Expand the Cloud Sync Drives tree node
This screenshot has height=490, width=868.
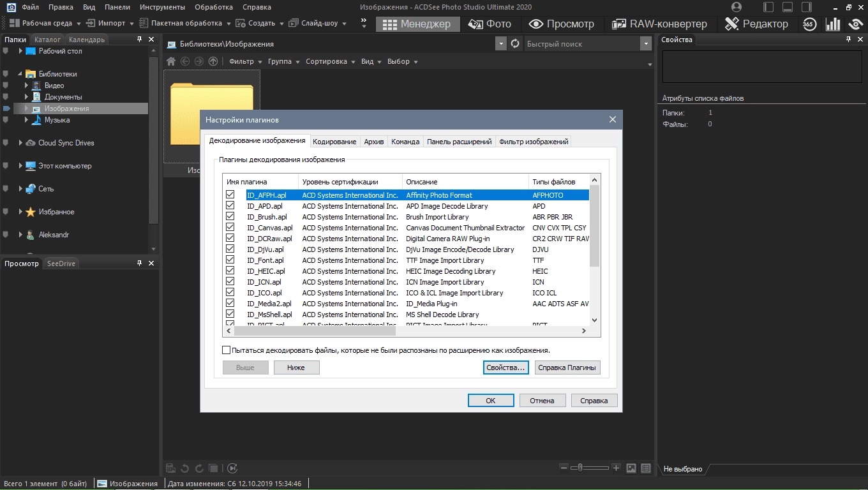coord(21,143)
